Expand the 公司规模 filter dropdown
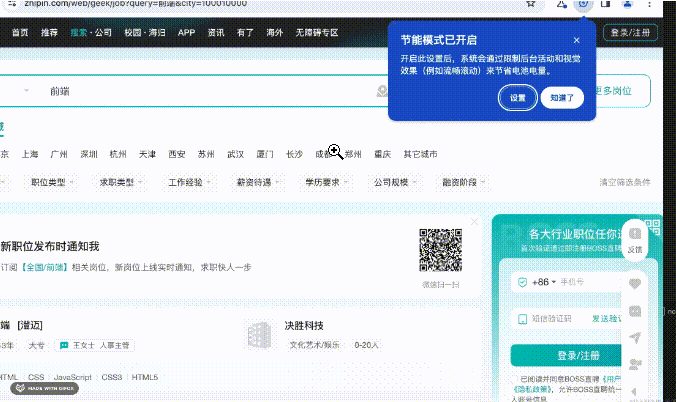The width and height of the screenshot is (676, 402). (x=395, y=182)
